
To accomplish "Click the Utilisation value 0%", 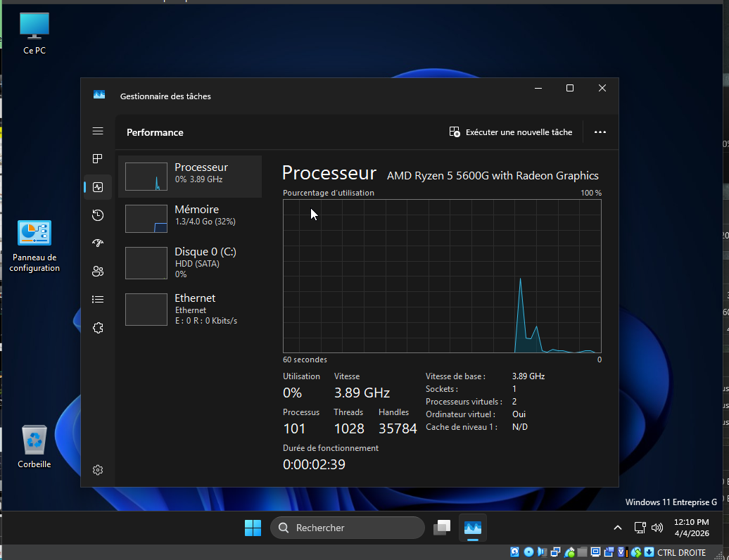I will click(x=292, y=393).
